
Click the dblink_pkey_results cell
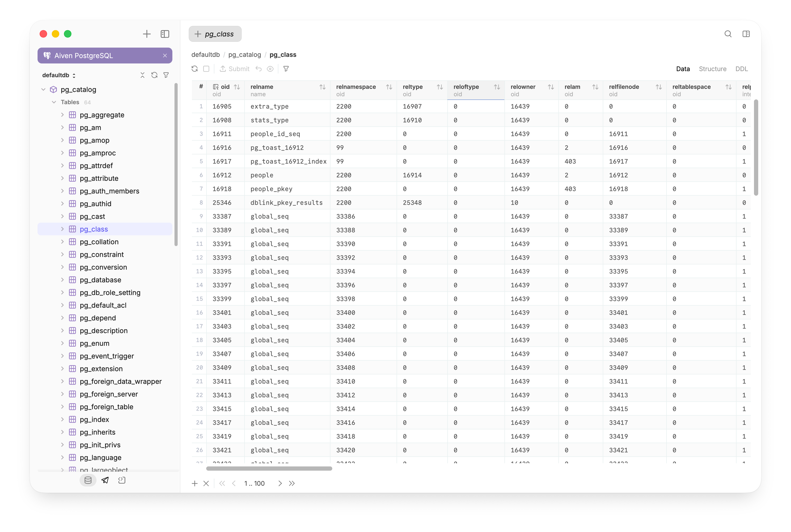point(287,203)
